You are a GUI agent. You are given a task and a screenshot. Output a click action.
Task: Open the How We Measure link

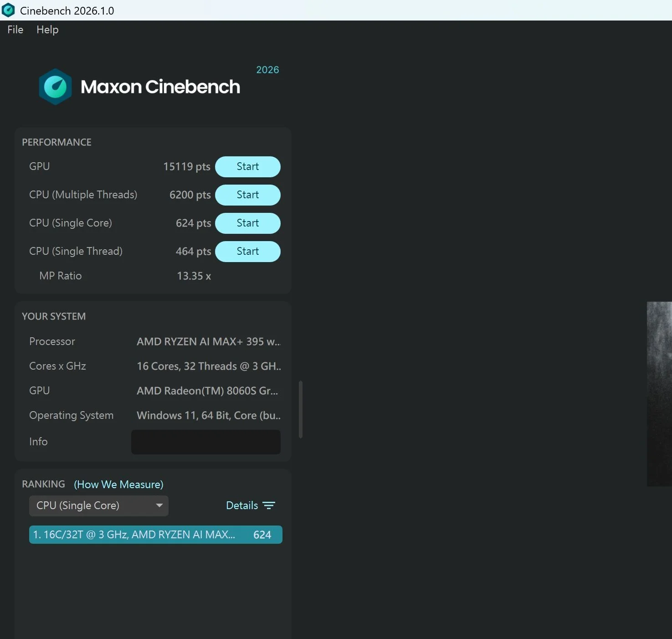[x=118, y=484]
